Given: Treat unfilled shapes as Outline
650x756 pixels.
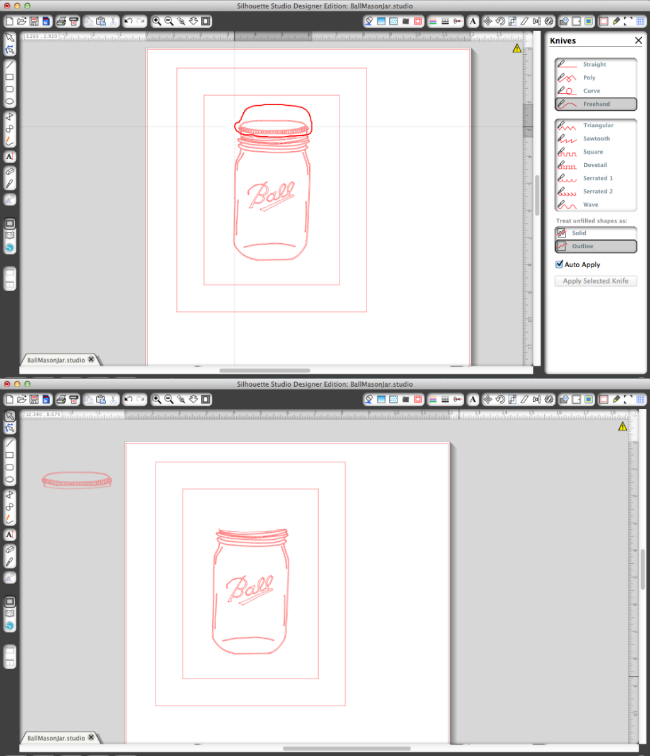Looking at the screenshot, I should (x=596, y=246).
